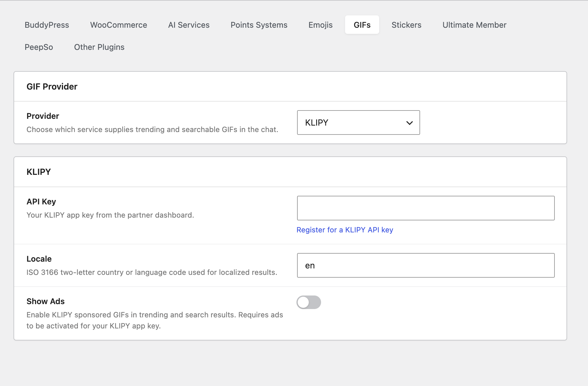
Task: Open the Stickers tab
Action: click(407, 25)
